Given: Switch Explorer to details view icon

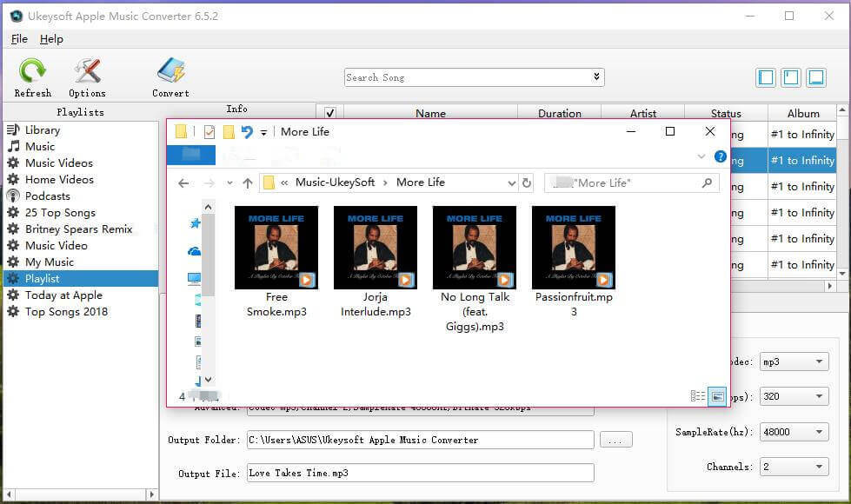Looking at the screenshot, I should (x=698, y=396).
